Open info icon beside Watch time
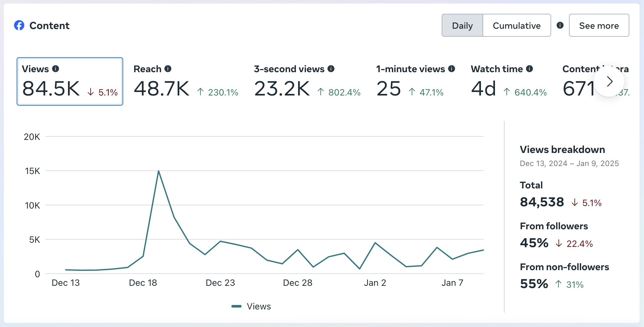The image size is (644, 327). click(529, 69)
